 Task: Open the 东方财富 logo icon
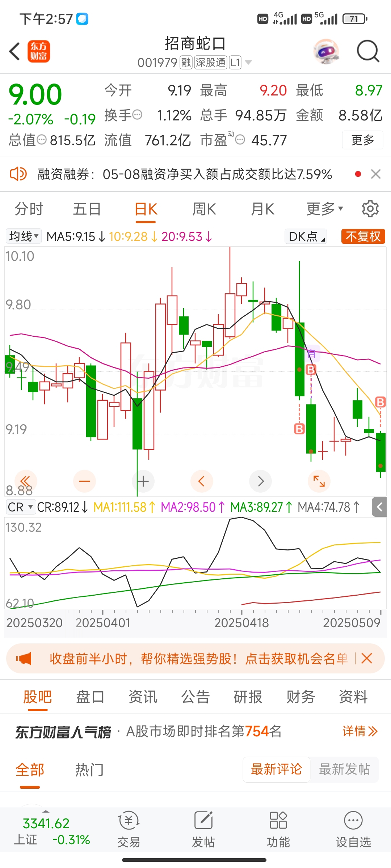[x=39, y=51]
